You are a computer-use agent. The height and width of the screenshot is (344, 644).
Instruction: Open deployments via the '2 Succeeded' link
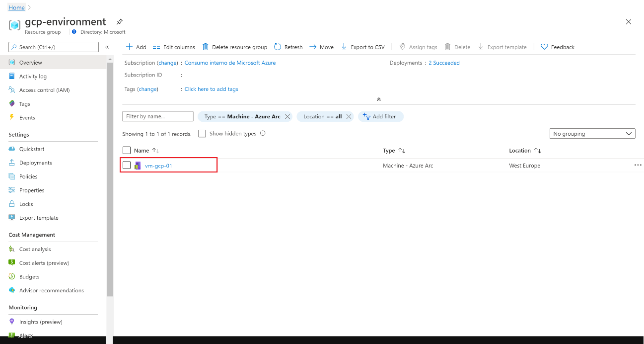point(443,63)
